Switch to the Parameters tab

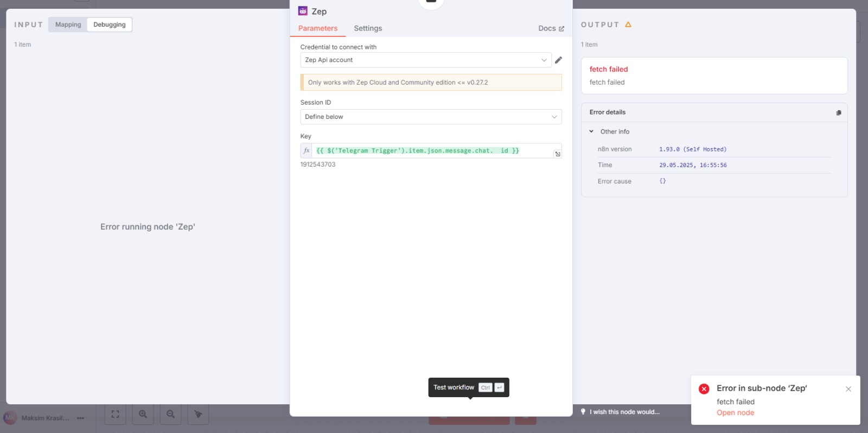[318, 28]
